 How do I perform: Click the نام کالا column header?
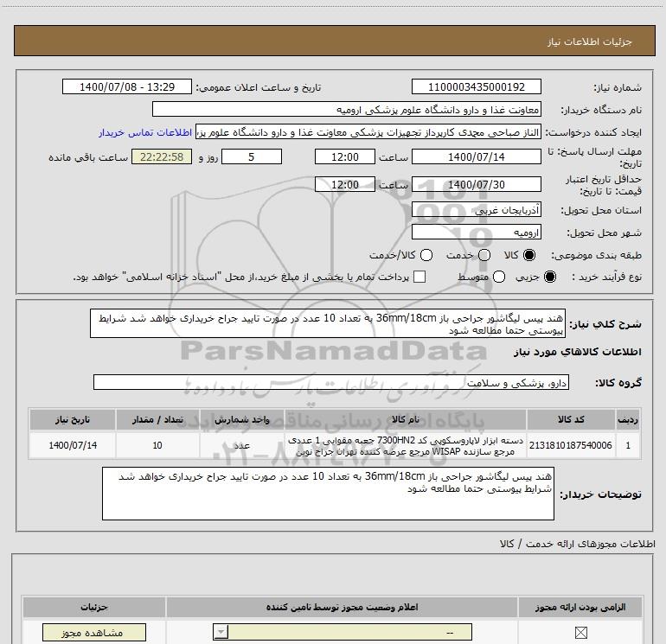[x=408, y=420]
